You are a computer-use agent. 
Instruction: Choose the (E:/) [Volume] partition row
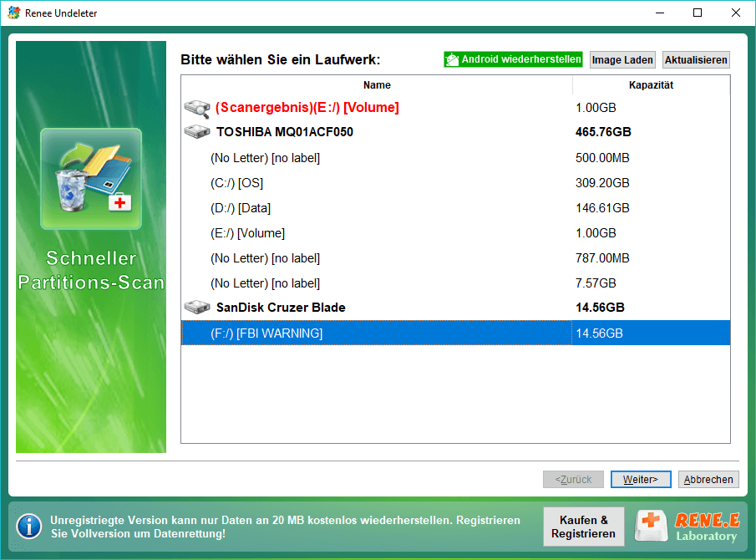pyautogui.click(x=455, y=233)
